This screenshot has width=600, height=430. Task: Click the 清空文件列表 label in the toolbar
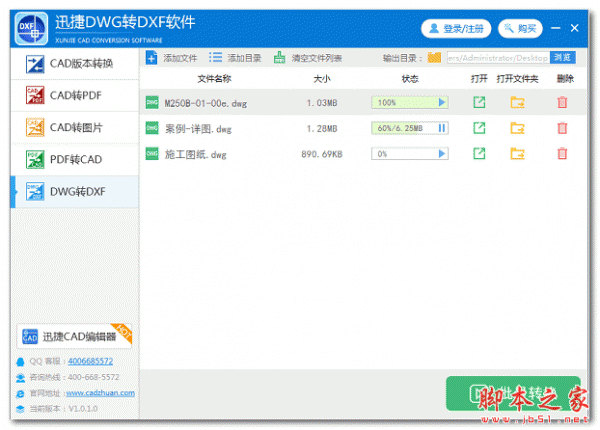click(x=317, y=58)
